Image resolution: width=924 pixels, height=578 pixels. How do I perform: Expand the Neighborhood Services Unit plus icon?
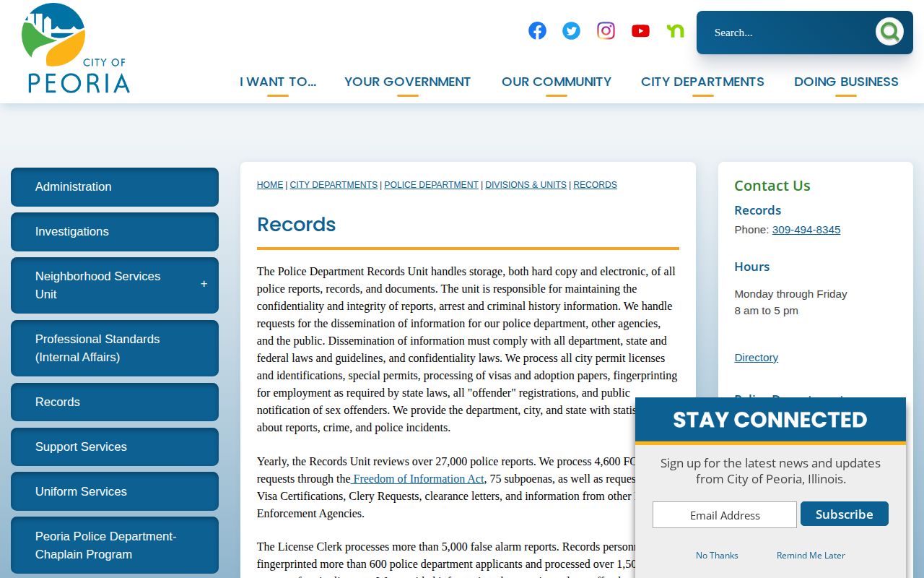pyautogui.click(x=204, y=285)
